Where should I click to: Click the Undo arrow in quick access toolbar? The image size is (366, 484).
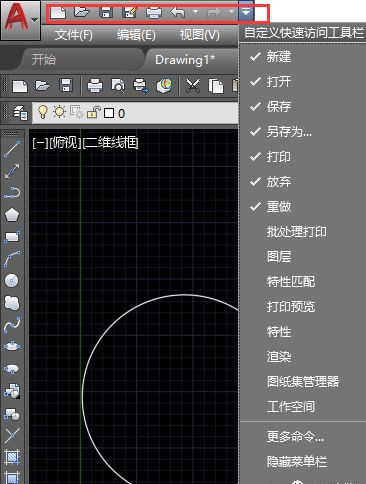[x=178, y=13]
